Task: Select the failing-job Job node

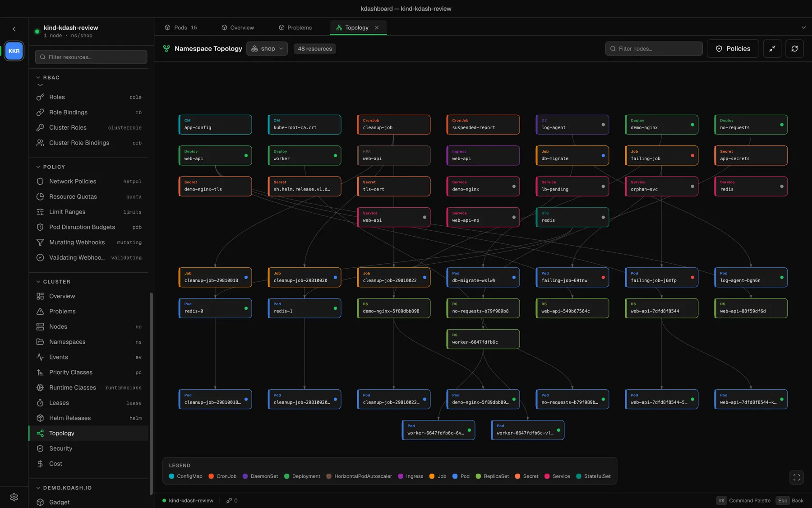Action: [661, 155]
